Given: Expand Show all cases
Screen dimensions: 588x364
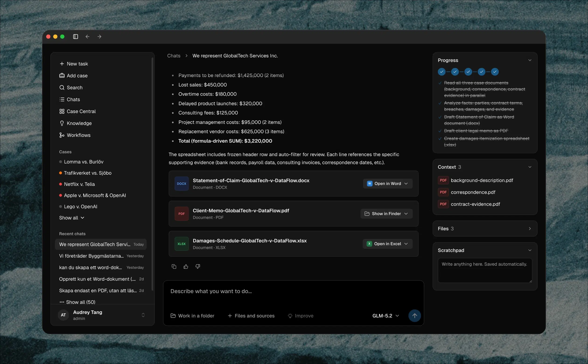Looking at the screenshot, I should 72,218.
